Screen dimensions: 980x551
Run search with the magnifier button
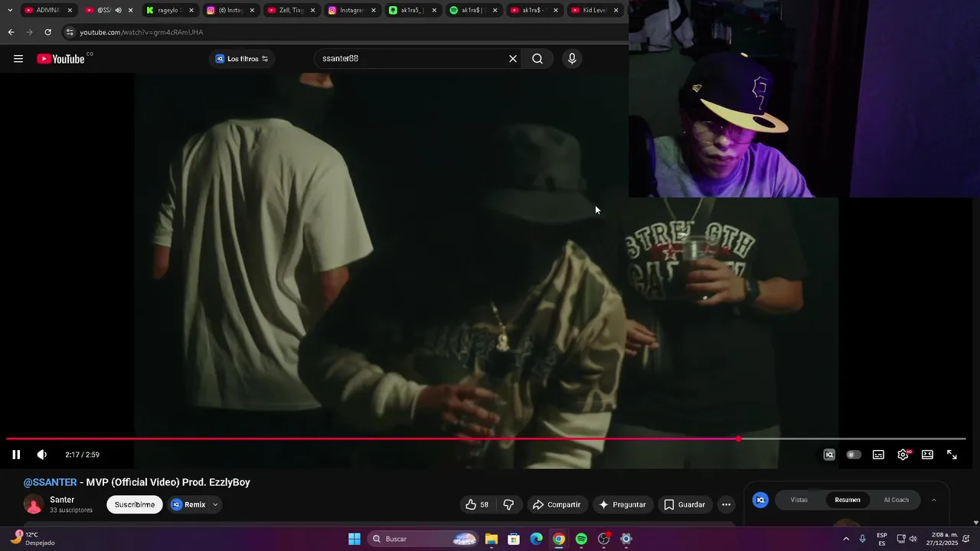coord(537,59)
